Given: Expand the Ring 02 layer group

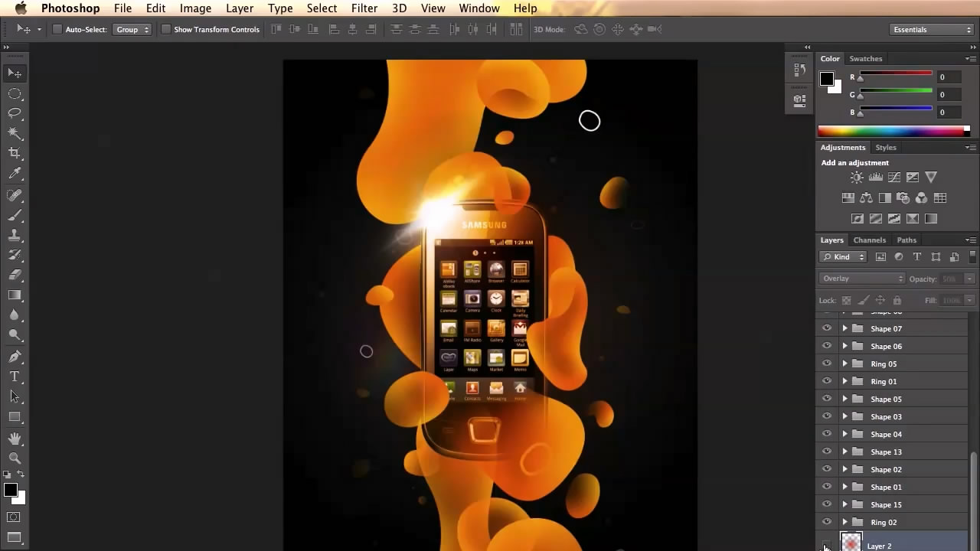Looking at the screenshot, I should 844,522.
